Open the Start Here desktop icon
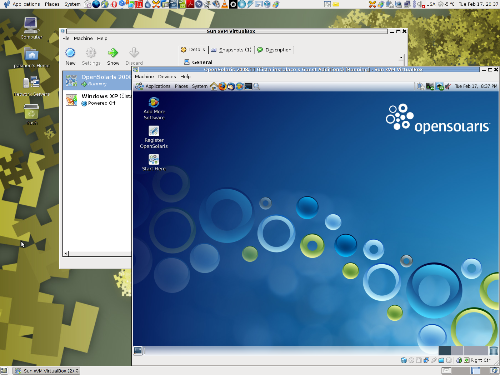 [154, 162]
